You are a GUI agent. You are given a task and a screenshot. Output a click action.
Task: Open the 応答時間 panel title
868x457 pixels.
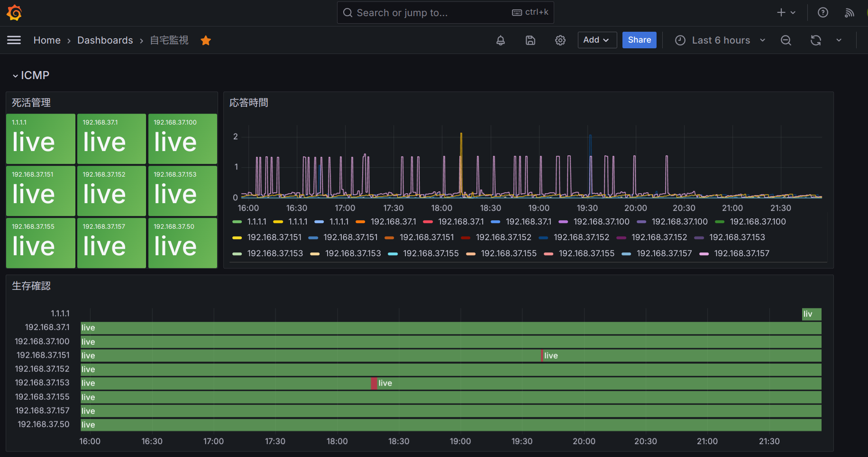tap(249, 102)
